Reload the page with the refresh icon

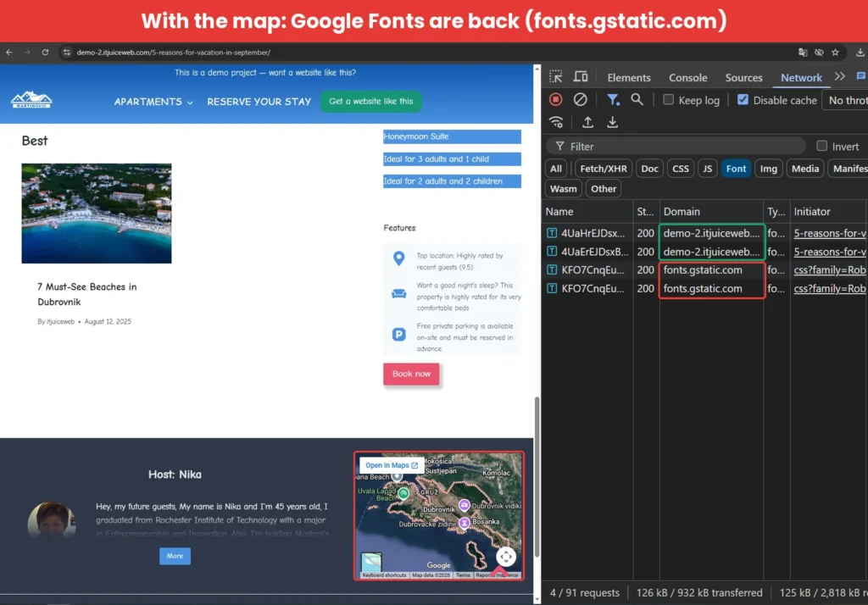46,52
